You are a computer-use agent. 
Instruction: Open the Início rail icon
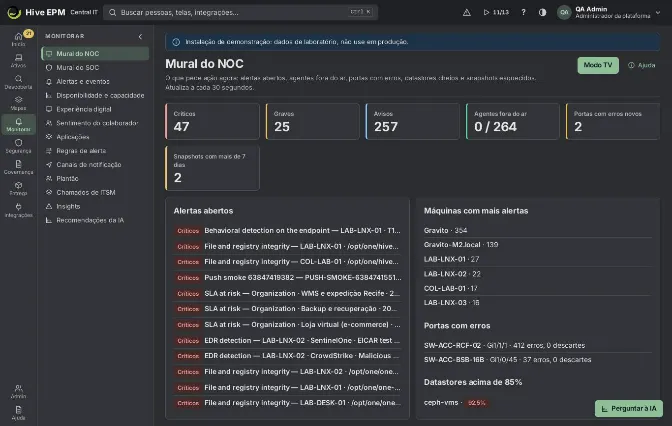click(x=18, y=39)
